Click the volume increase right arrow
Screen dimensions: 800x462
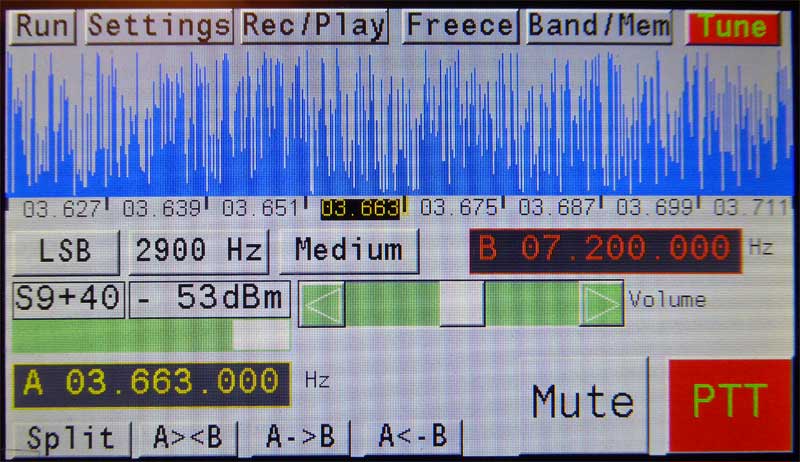601,304
